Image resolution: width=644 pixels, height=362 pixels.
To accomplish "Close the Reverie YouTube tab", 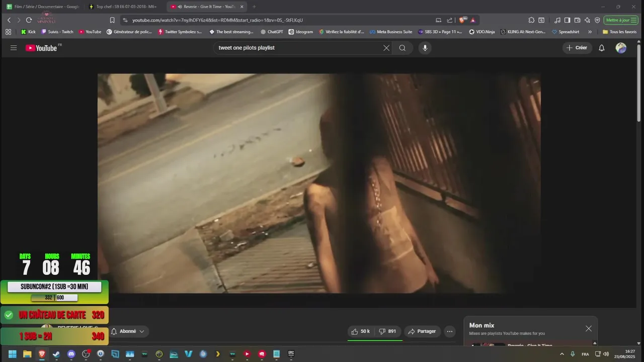I will (x=242, y=7).
